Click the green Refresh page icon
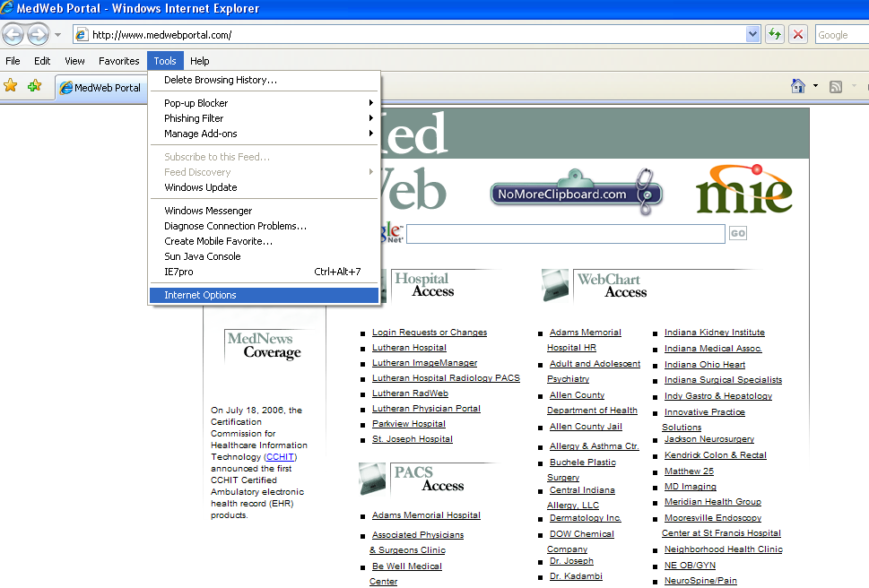This screenshot has width=869, height=588. tap(775, 35)
